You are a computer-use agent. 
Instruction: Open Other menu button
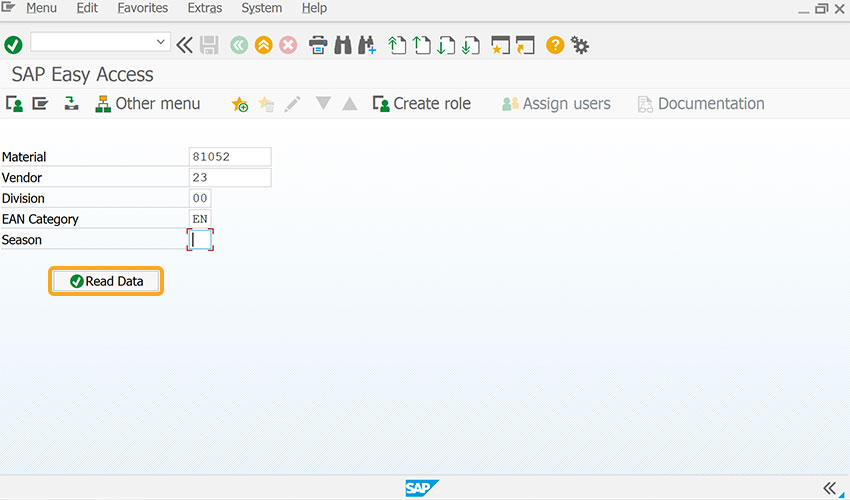(147, 104)
